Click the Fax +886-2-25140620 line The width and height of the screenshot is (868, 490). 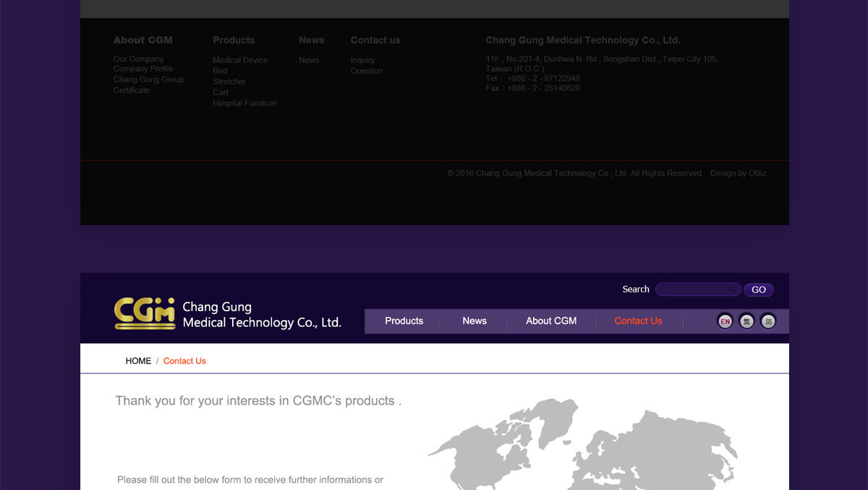[x=533, y=88]
